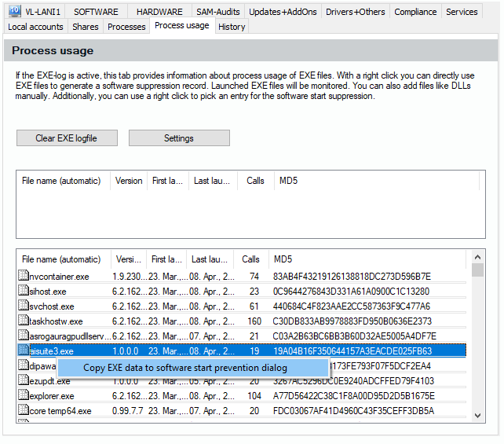This screenshot has width=504, height=444.
Task: Click the scroll up arrow of process list
Action: tap(477, 259)
